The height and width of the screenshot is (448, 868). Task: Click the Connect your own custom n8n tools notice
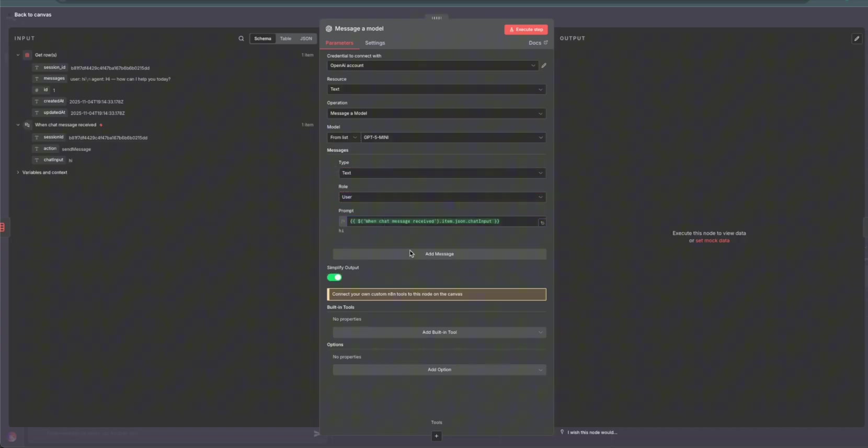tap(437, 294)
